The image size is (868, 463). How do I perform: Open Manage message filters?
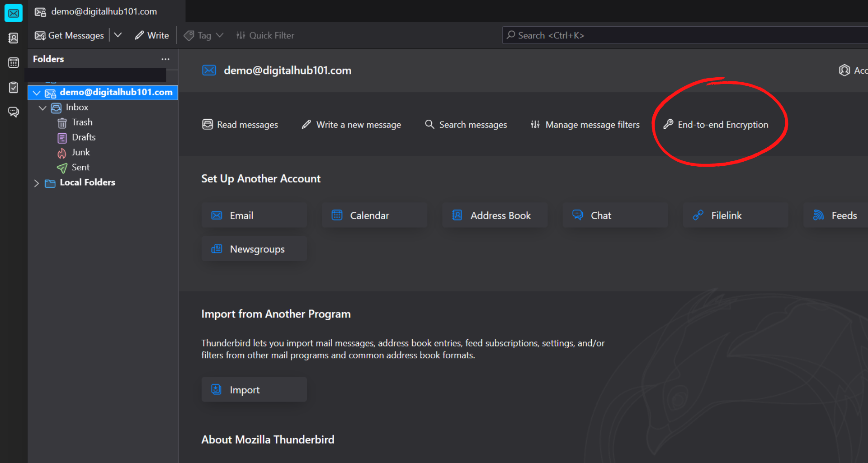(585, 125)
